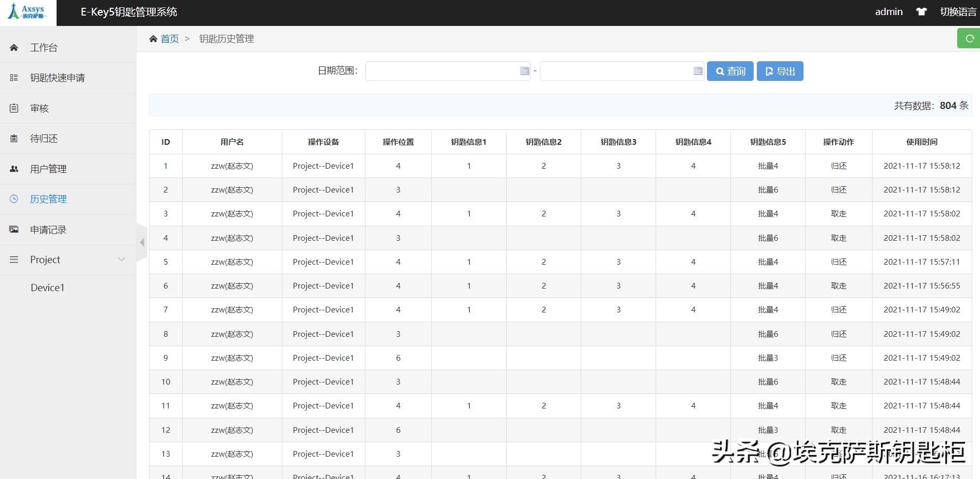Open the start date calendar picker icon

pyautogui.click(x=524, y=71)
